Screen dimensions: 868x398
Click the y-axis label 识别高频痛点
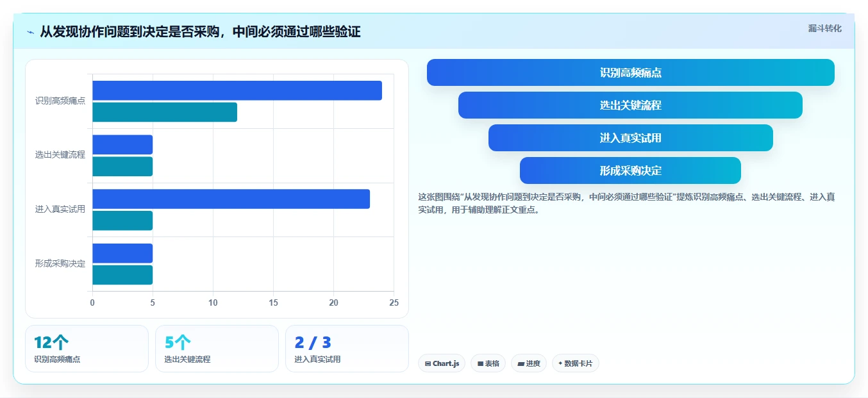[60, 101]
